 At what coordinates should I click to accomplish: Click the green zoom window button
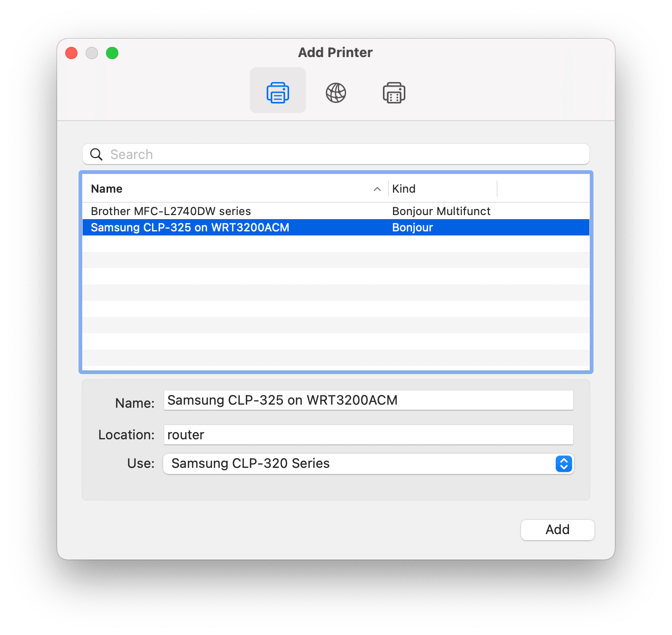112,53
